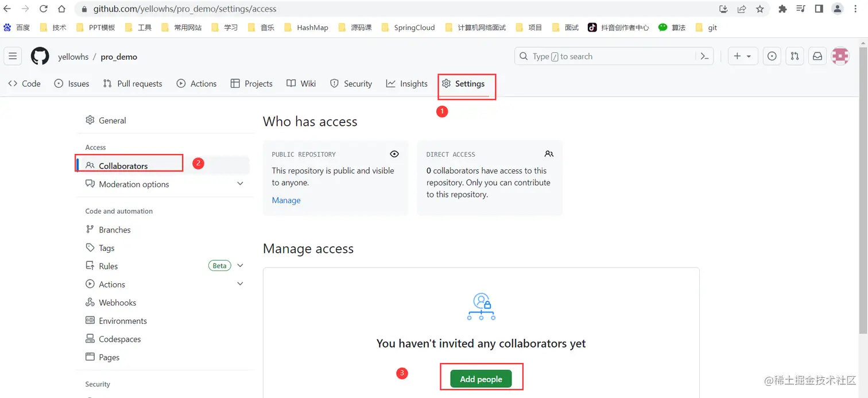868x398 pixels.
Task: Open the user avatar menu
Action: (x=840, y=56)
